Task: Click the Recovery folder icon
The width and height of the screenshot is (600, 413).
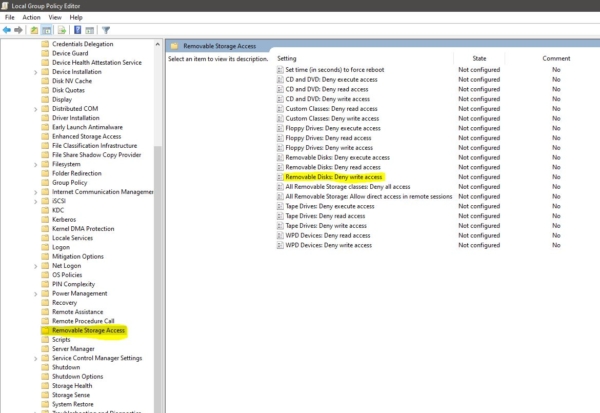Action: point(45,303)
